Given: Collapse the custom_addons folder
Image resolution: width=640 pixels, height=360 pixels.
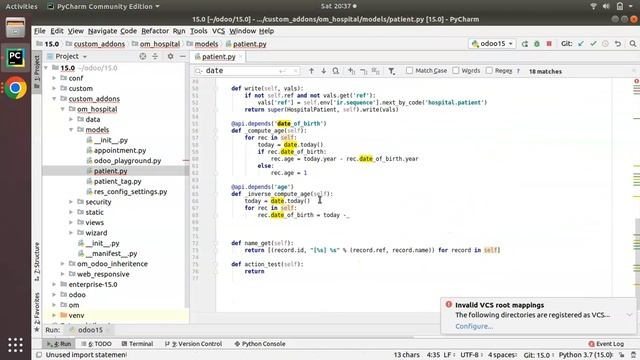Looking at the screenshot, I should (x=54, y=99).
